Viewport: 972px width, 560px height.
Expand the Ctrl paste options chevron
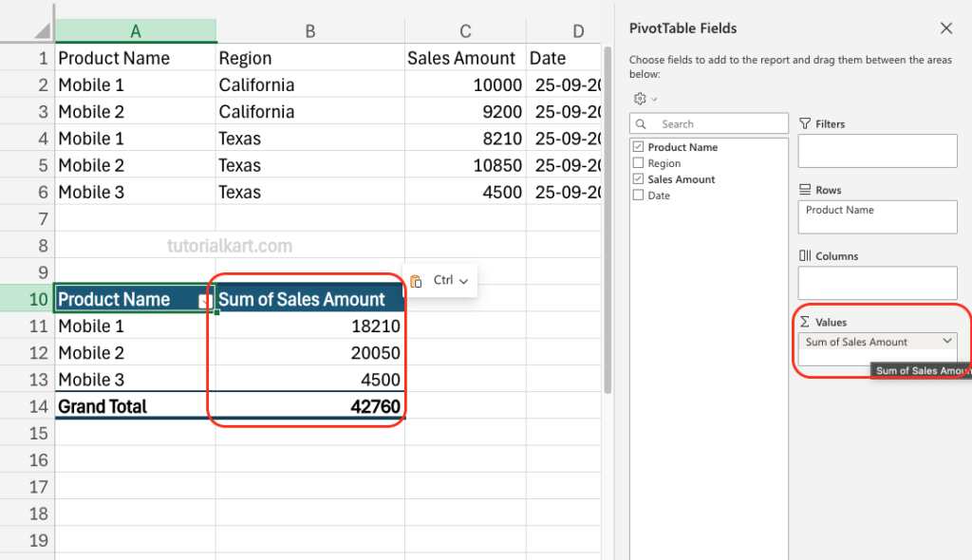(463, 281)
